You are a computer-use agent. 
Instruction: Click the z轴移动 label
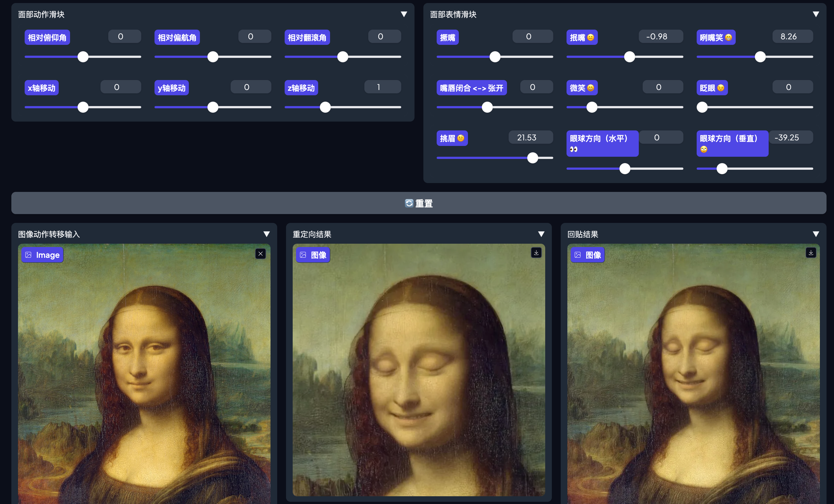click(301, 88)
